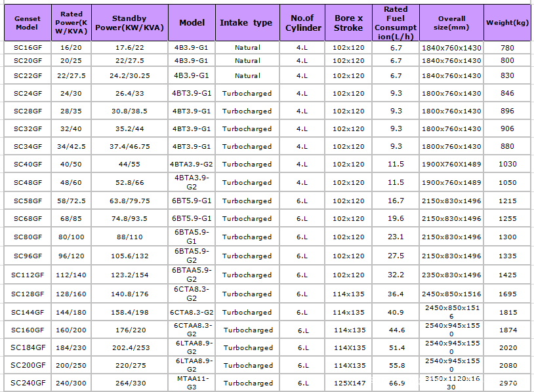Click weight value 2970
Screen dimensions: 534x392
[508, 383]
